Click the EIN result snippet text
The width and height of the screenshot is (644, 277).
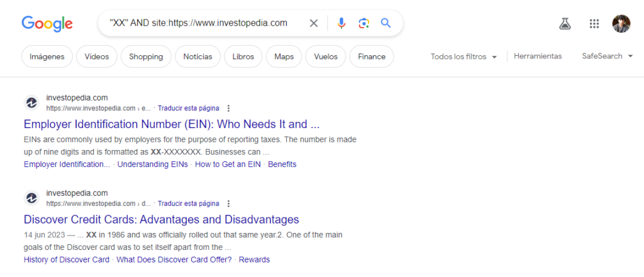(190, 146)
